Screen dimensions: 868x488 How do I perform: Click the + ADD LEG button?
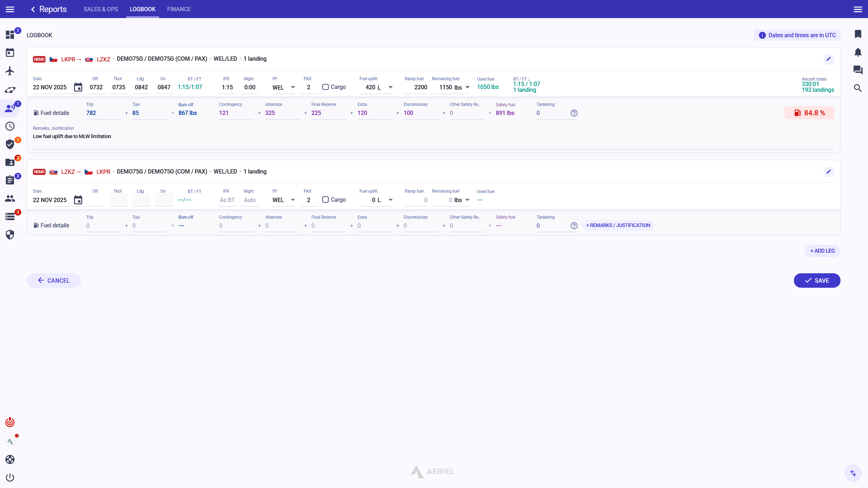tap(822, 251)
